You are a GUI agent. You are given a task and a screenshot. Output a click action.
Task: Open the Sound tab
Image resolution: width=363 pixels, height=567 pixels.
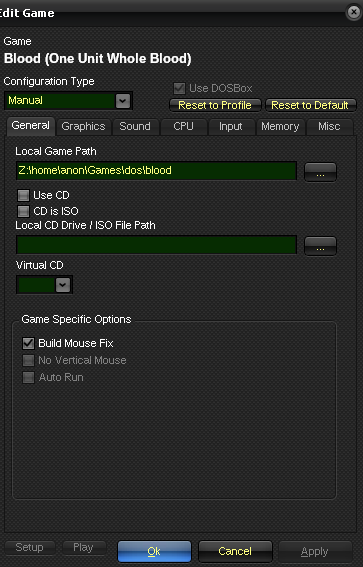tap(135, 127)
